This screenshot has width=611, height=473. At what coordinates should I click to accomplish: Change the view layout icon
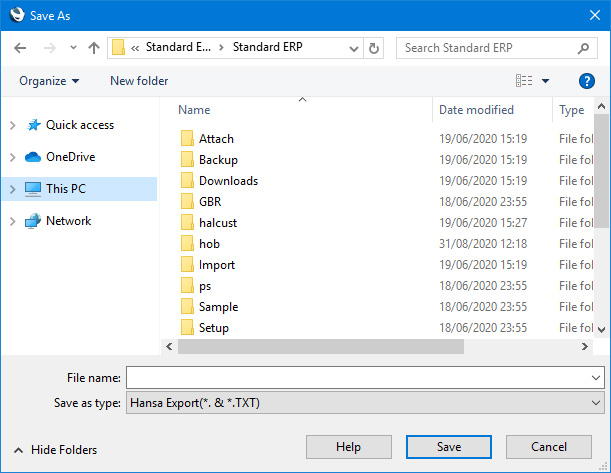(524, 81)
